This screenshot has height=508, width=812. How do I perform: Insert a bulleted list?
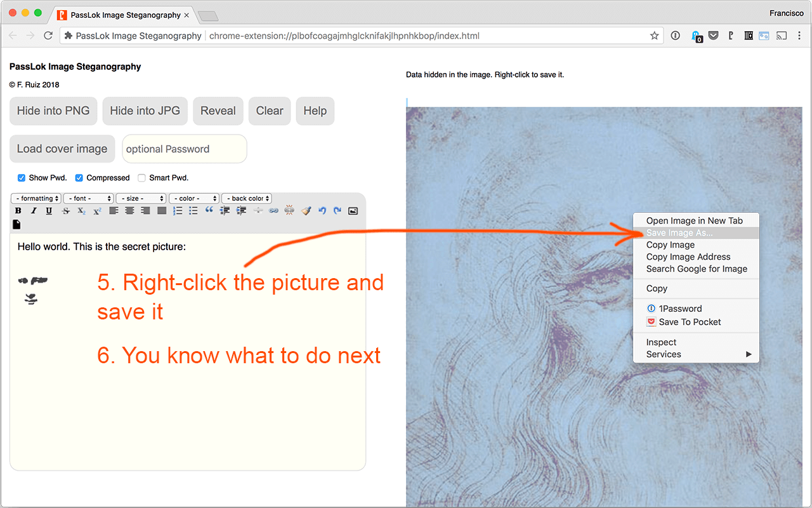[x=193, y=211]
